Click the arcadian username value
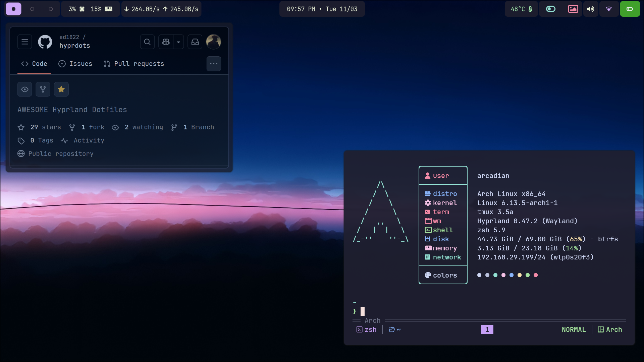644x362 pixels. (x=493, y=176)
